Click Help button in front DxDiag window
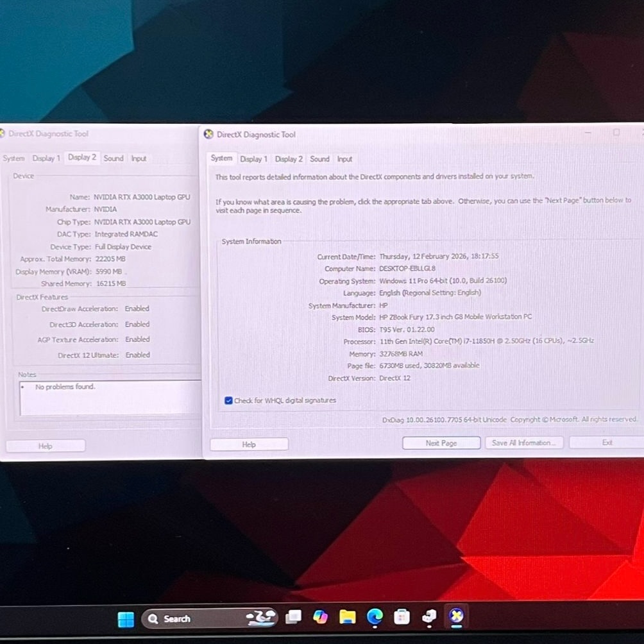 pyautogui.click(x=249, y=445)
